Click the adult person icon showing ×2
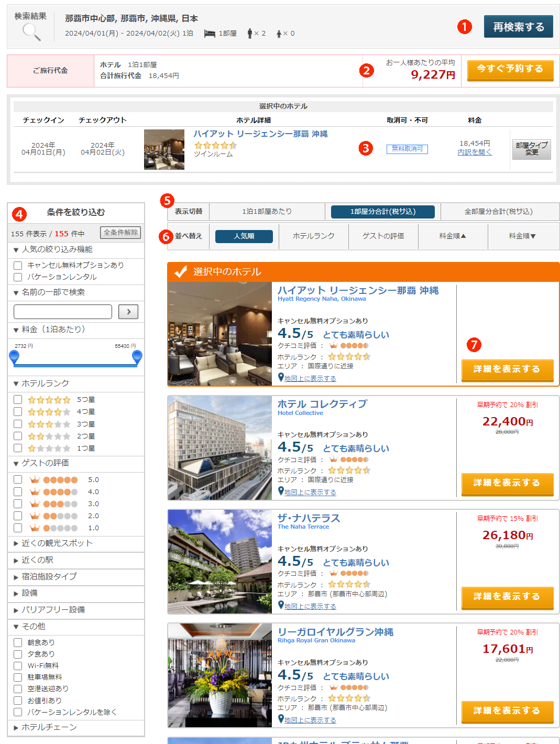560x744 pixels. [250, 34]
